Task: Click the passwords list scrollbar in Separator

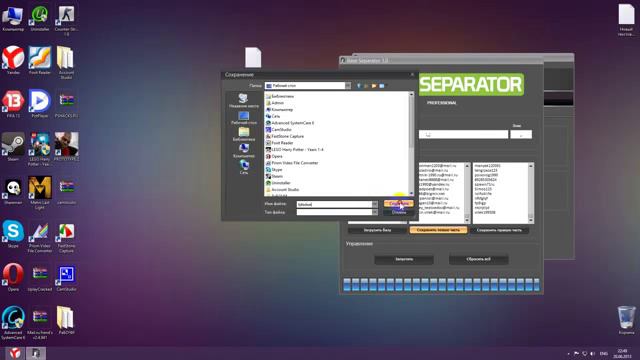Action: [x=531, y=193]
